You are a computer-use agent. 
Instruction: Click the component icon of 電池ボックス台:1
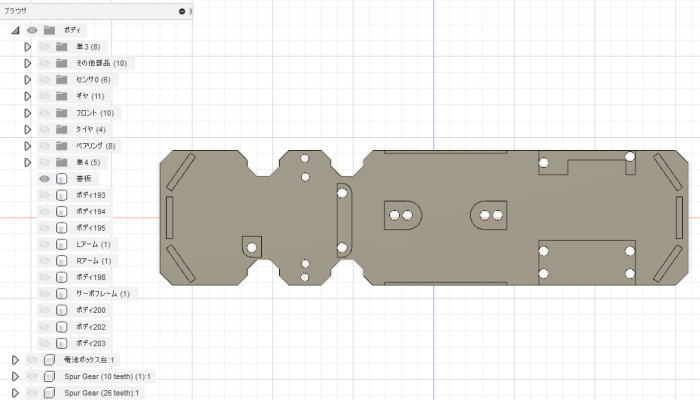click(x=49, y=360)
